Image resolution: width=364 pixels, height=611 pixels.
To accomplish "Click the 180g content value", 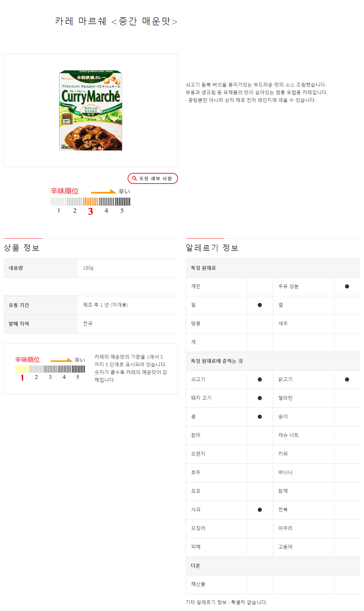I will point(88,268).
